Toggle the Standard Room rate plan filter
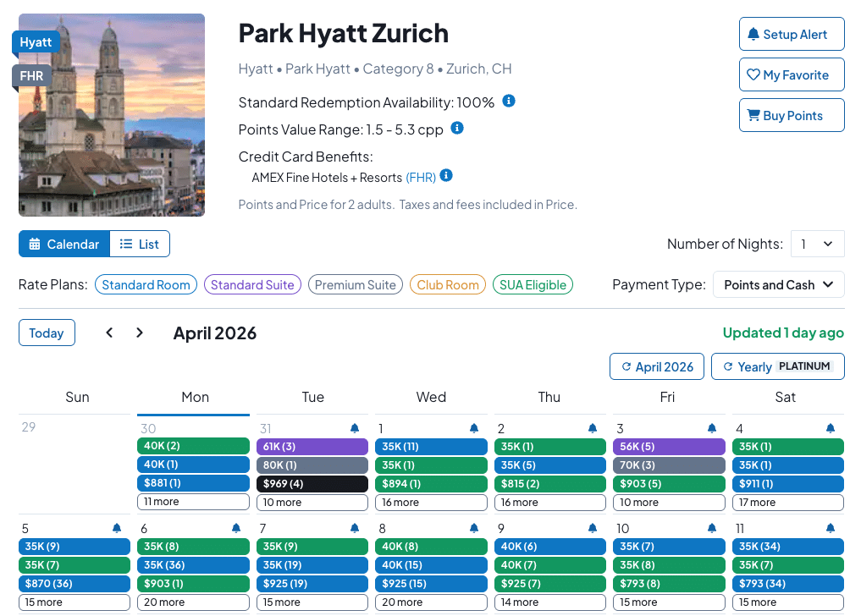The width and height of the screenshot is (861, 616). (146, 285)
